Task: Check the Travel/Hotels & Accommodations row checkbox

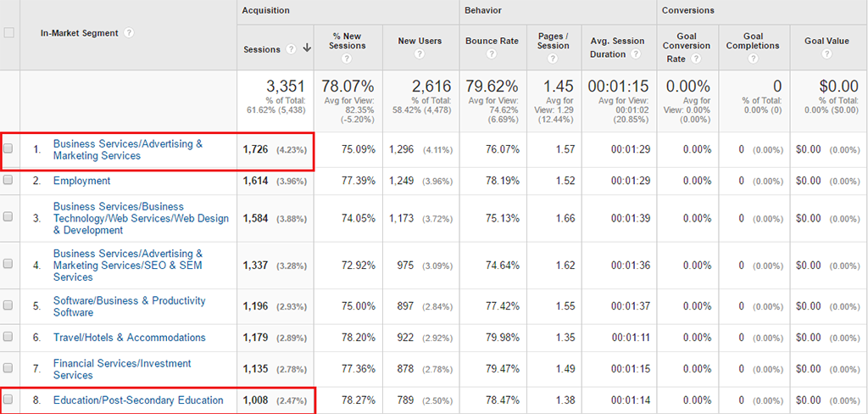Action: click(8, 338)
